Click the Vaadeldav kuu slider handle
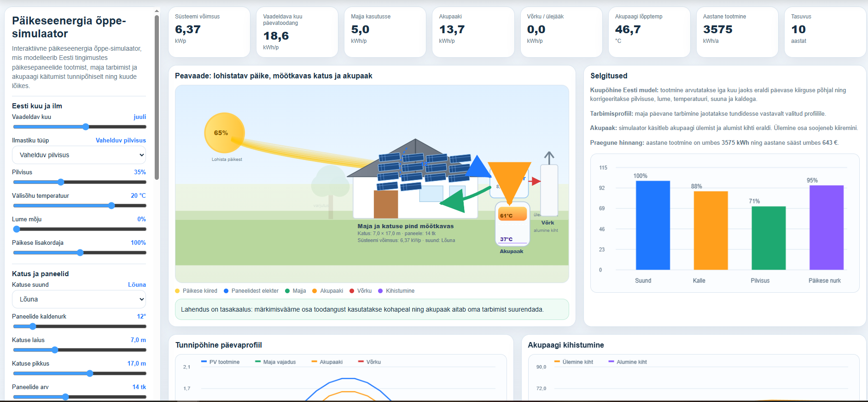This screenshot has height=402, width=868. (x=86, y=127)
